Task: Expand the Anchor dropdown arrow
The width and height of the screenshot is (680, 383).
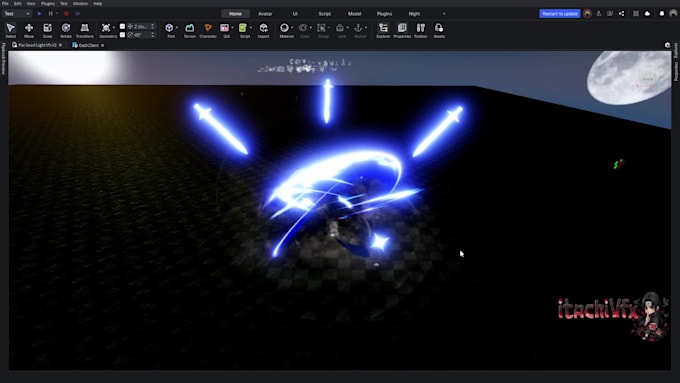Action: pyautogui.click(x=366, y=28)
